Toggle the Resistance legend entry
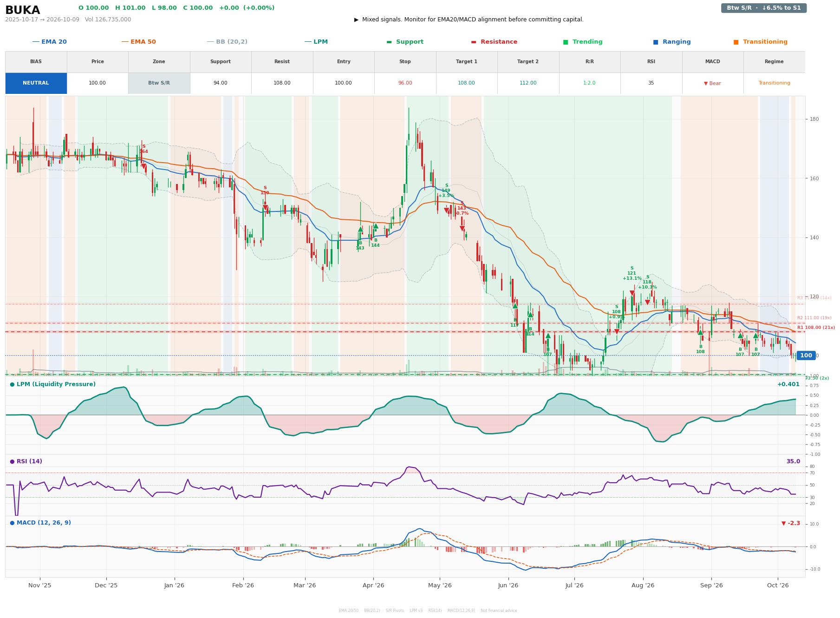The width and height of the screenshot is (840, 618). click(x=494, y=42)
